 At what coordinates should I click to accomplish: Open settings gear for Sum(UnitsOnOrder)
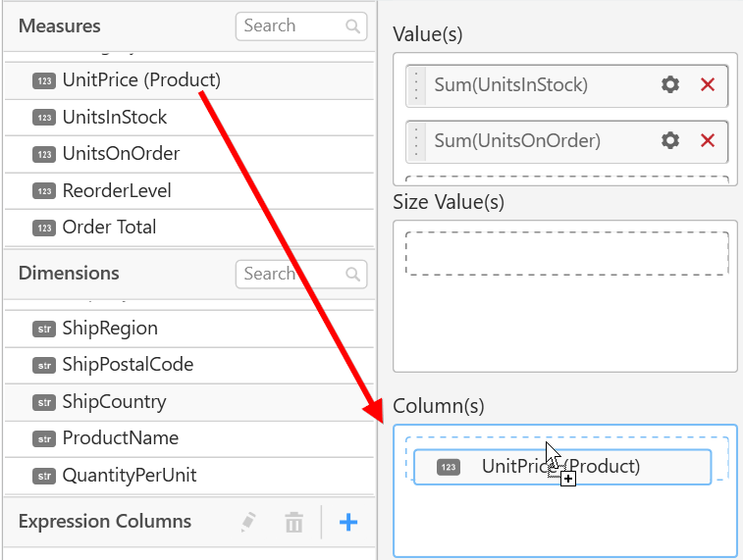[x=670, y=141]
